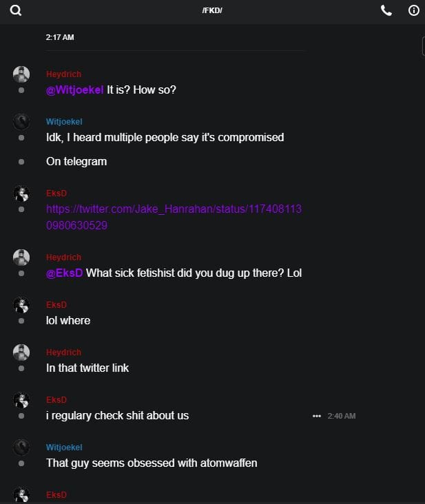This screenshot has width=425, height=504.
Task: Click Witjoekel's avatar beside atomwaffen message
Action: coord(21,448)
